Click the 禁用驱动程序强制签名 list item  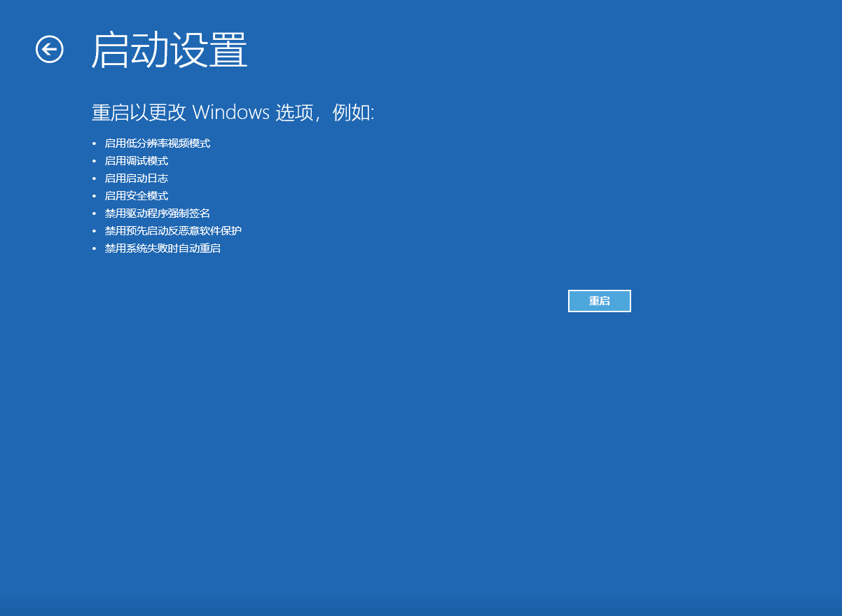click(158, 213)
